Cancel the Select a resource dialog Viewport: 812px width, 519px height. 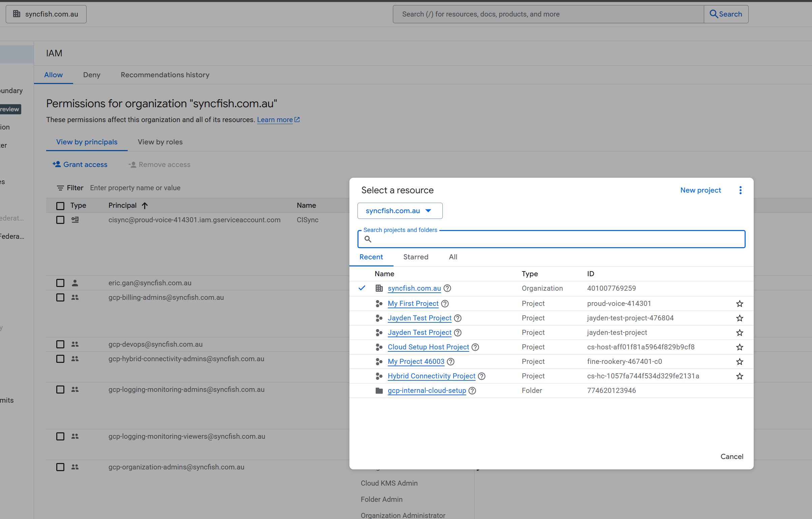tap(731, 456)
